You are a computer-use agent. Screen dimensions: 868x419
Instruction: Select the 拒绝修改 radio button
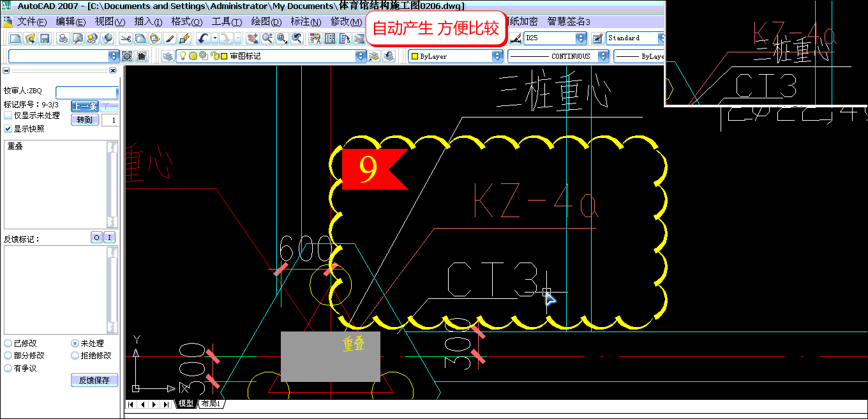pyautogui.click(x=75, y=356)
